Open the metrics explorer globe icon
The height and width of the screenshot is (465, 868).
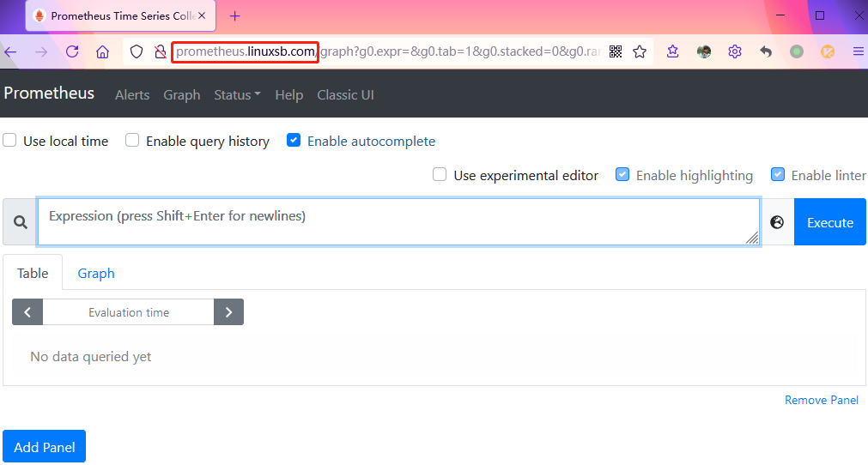coord(777,222)
